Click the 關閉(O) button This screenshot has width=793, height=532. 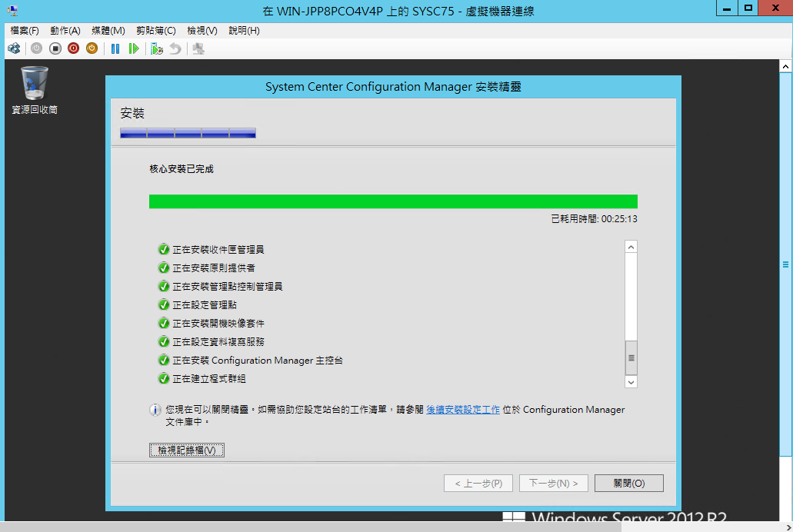(x=629, y=483)
